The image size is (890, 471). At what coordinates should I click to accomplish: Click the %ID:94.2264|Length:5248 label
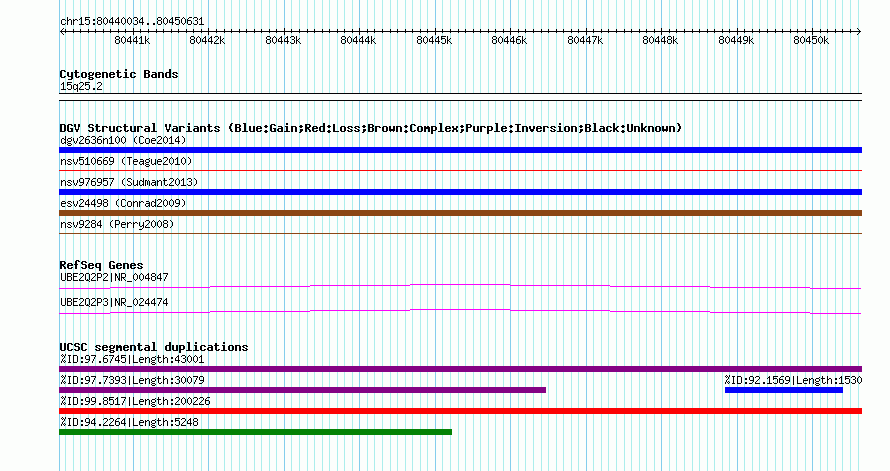[x=129, y=422]
